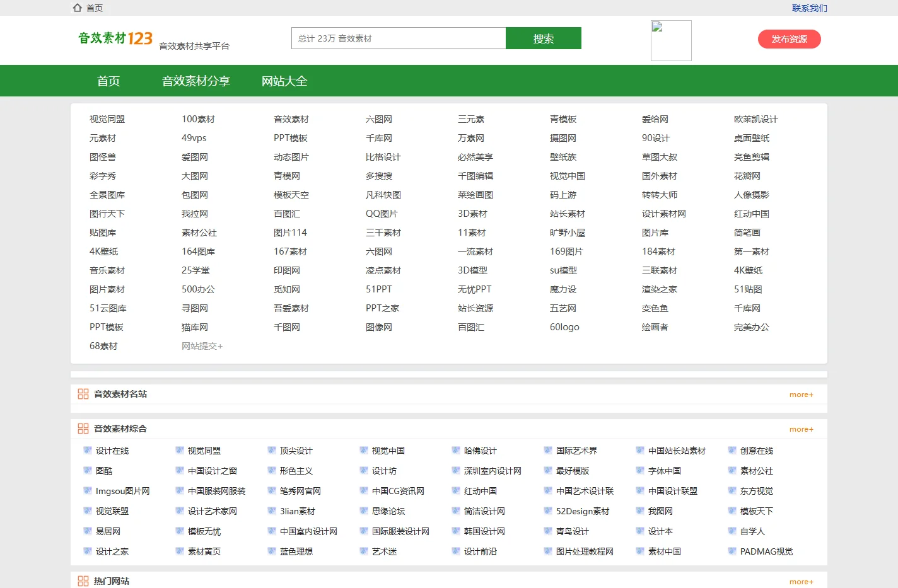Open the 完美办公 link
The width and height of the screenshot is (898, 588).
752,327
